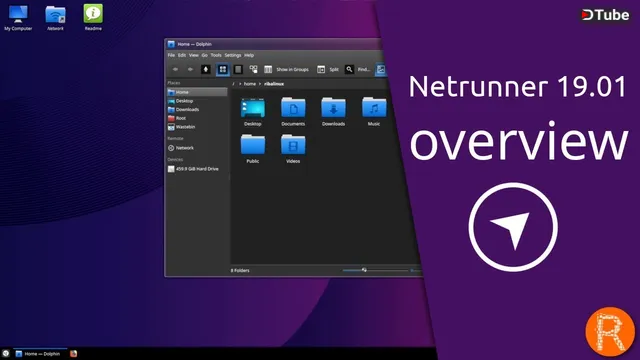The width and height of the screenshot is (640, 360).
Task: Click the home breadcrumb segment
Action: tap(250, 84)
